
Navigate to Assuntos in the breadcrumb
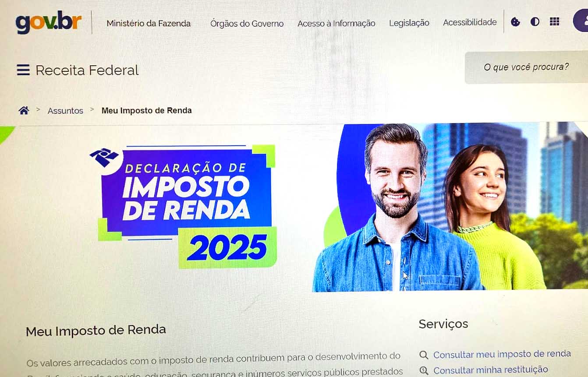coord(65,111)
